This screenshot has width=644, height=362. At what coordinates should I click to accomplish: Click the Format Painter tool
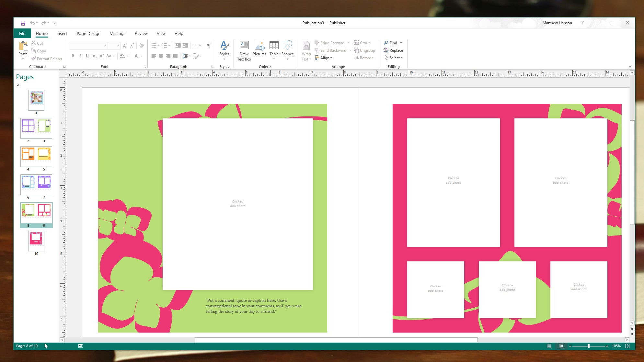(46, 59)
